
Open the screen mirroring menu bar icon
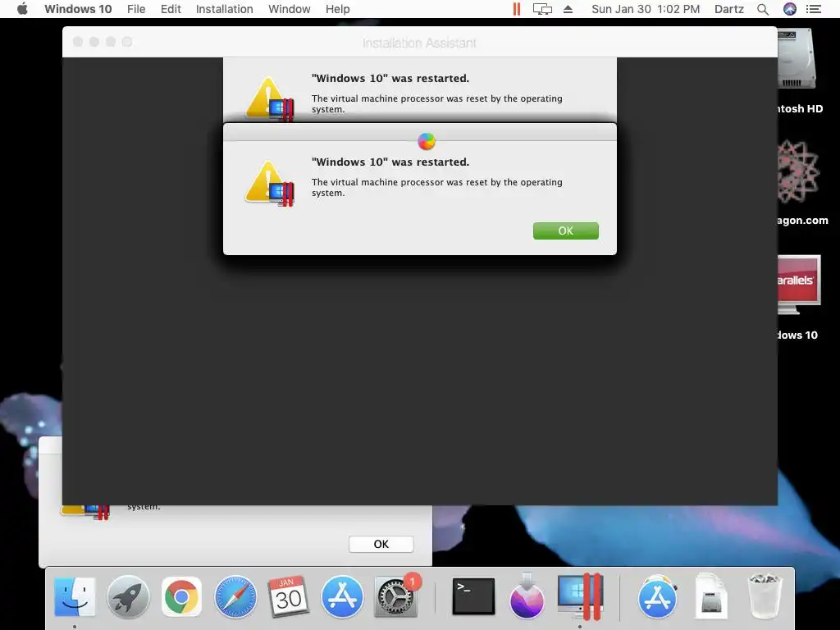click(542, 9)
